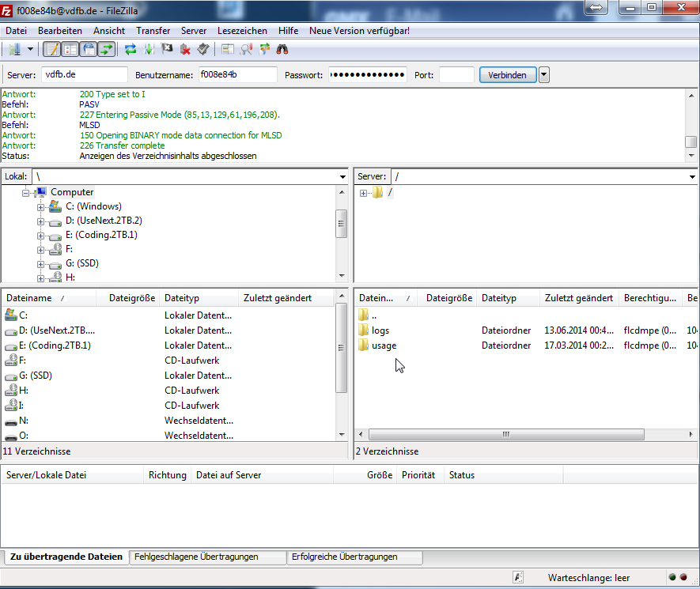Toggle local directory tree view button
Image resolution: width=700 pixels, height=589 pixels.
(70, 49)
